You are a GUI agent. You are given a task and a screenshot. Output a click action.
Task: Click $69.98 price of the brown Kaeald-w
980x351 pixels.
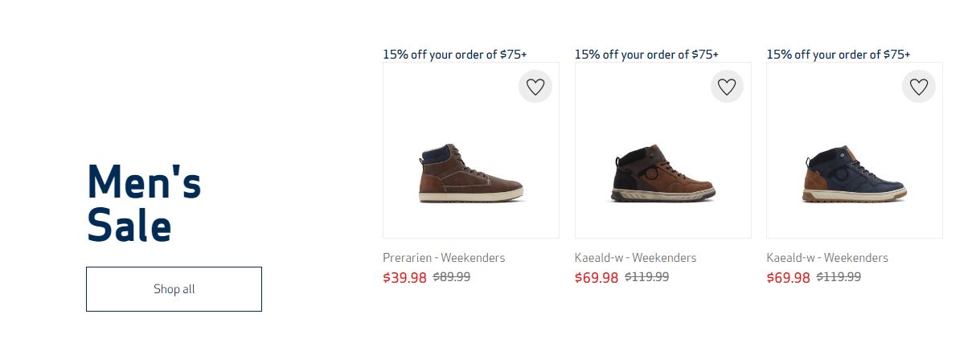click(x=597, y=278)
